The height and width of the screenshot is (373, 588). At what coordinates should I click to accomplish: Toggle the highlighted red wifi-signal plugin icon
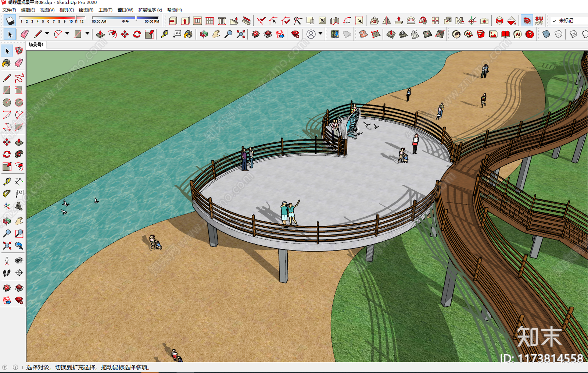(x=527, y=21)
